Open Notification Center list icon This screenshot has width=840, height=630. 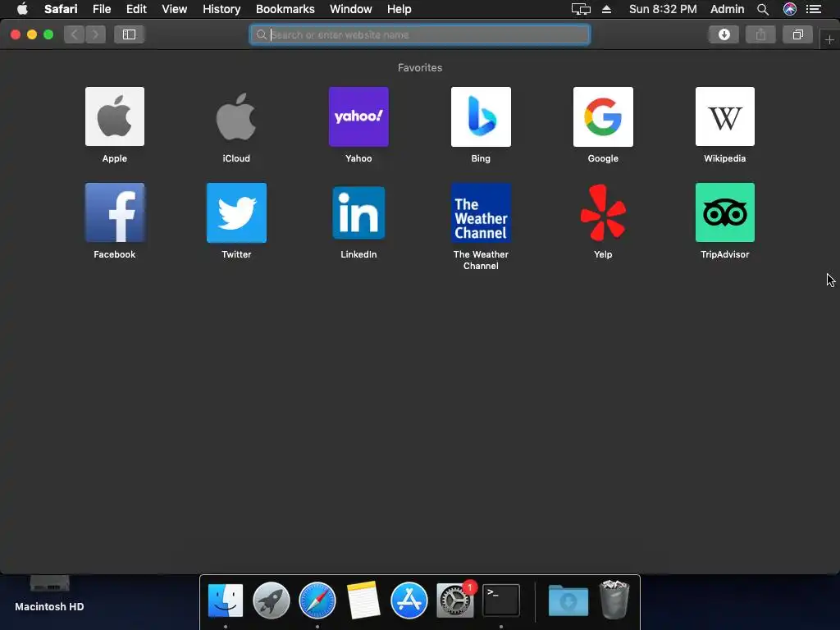click(x=814, y=9)
